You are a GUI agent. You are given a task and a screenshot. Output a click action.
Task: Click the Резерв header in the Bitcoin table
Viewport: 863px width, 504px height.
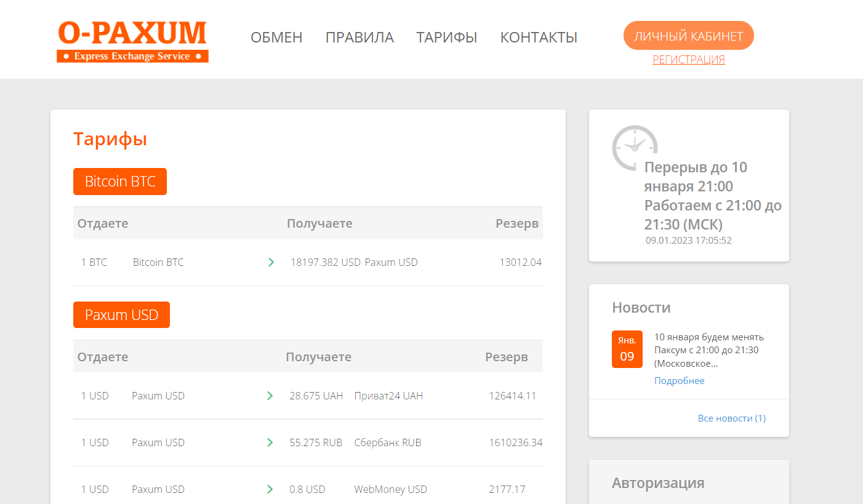tap(517, 223)
